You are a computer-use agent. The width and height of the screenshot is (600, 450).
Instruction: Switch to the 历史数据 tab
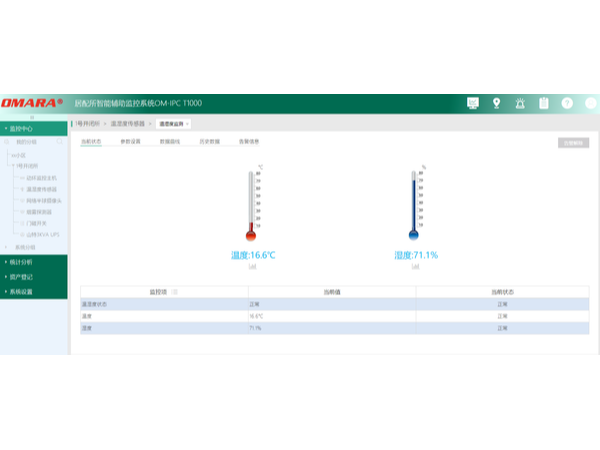[x=209, y=142]
